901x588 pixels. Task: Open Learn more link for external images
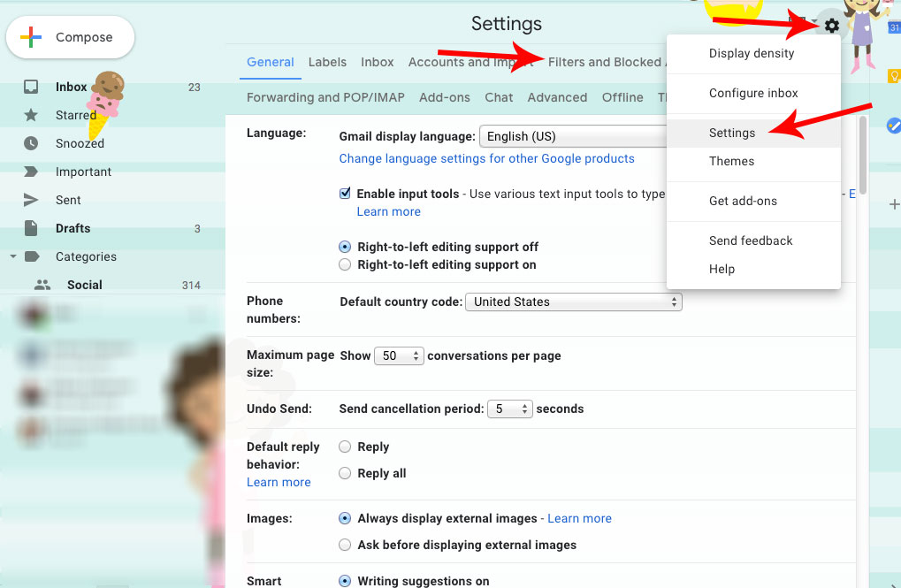pyautogui.click(x=579, y=518)
